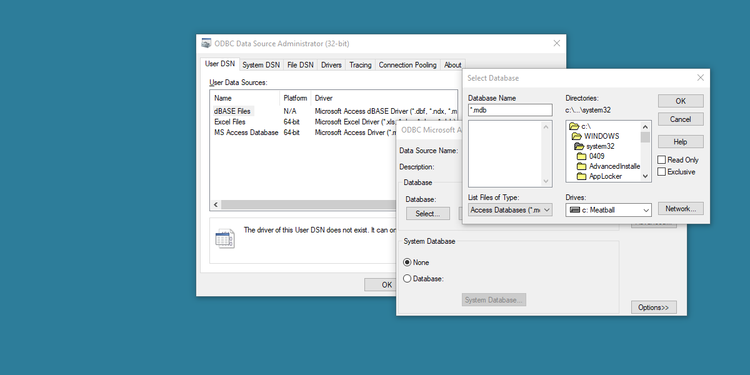Enable the Read Only checkbox
750x375 pixels.
tap(662, 160)
